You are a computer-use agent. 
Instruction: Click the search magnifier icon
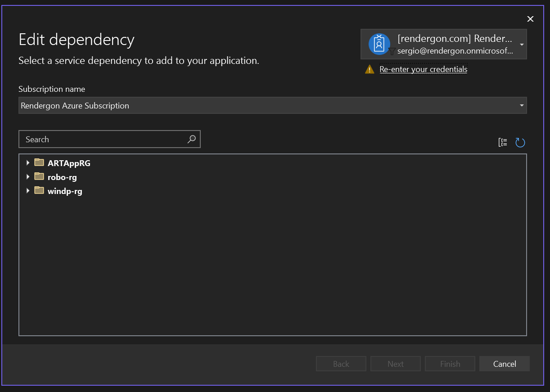click(x=191, y=139)
